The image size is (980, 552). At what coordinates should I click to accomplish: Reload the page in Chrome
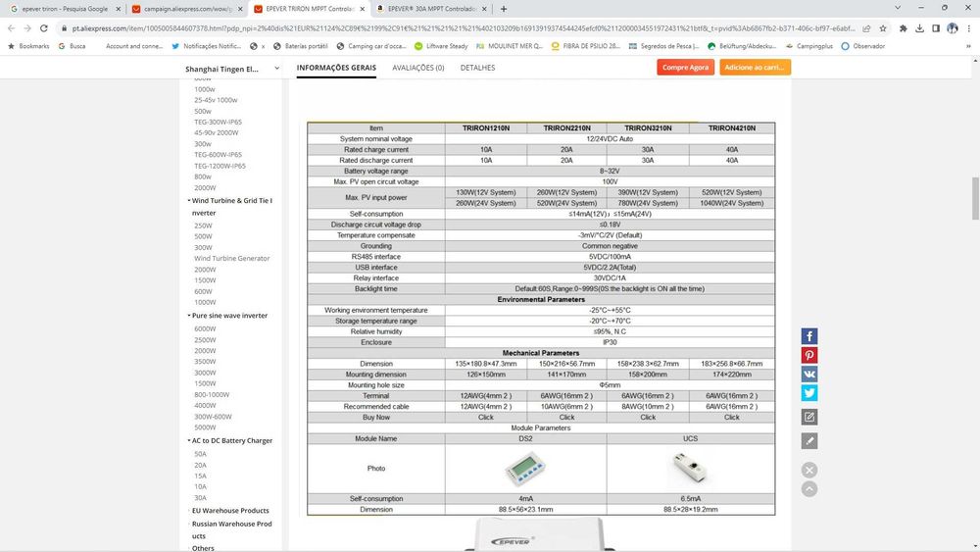point(44,28)
